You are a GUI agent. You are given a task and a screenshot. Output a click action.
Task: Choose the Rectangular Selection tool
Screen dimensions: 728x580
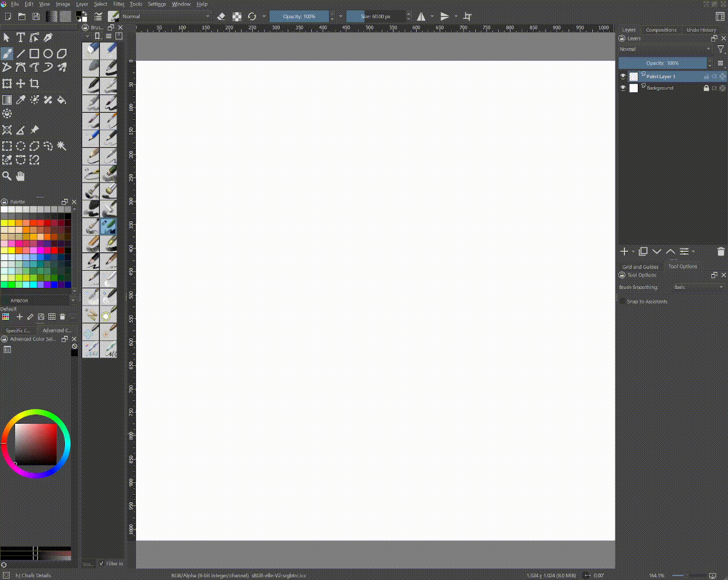(x=7, y=146)
